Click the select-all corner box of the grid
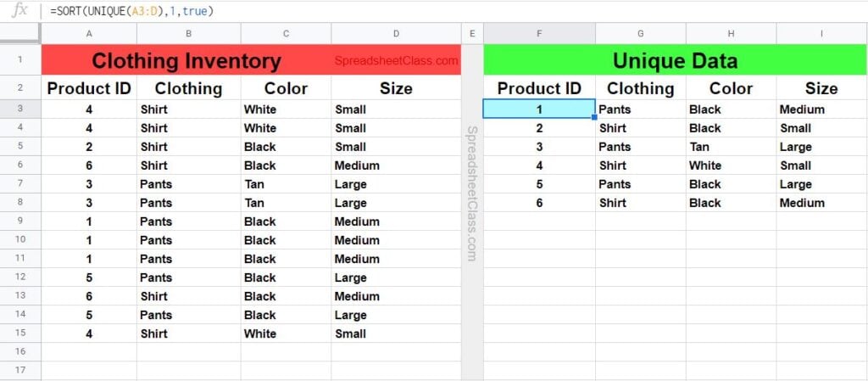868x381 pixels. [x=20, y=34]
